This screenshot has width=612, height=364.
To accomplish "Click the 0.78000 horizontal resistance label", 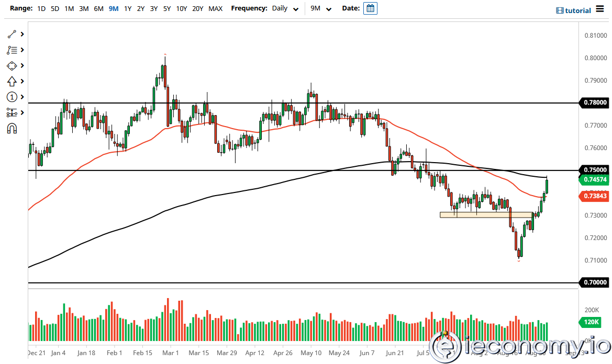I will [595, 103].
